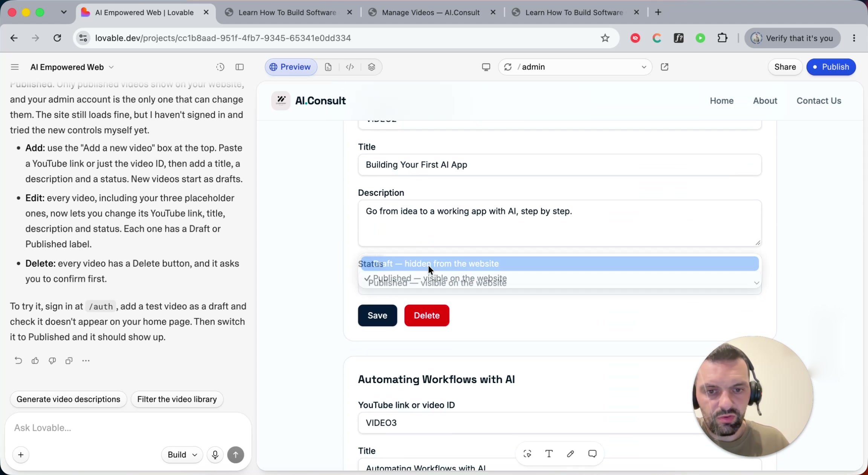Select Published — visible on the website option

(x=559, y=279)
